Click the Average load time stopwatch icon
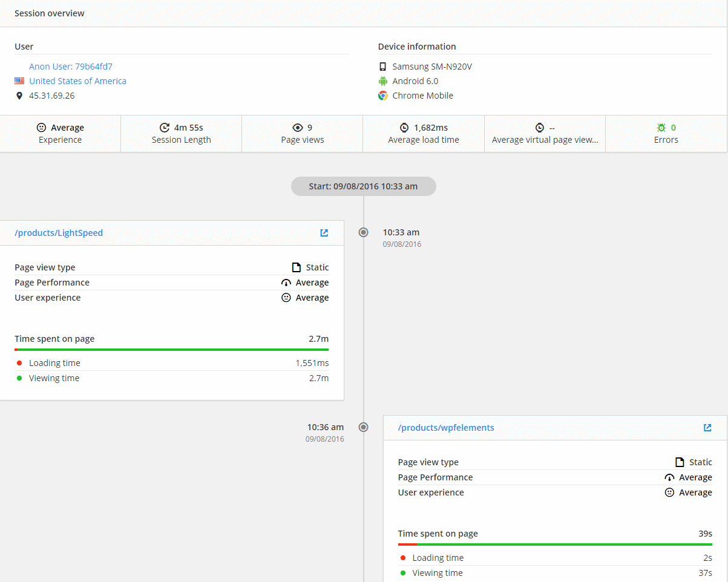Image resolution: width=728 pixels, height=582 pixels. pyautogui.click(x=404, y=128)
